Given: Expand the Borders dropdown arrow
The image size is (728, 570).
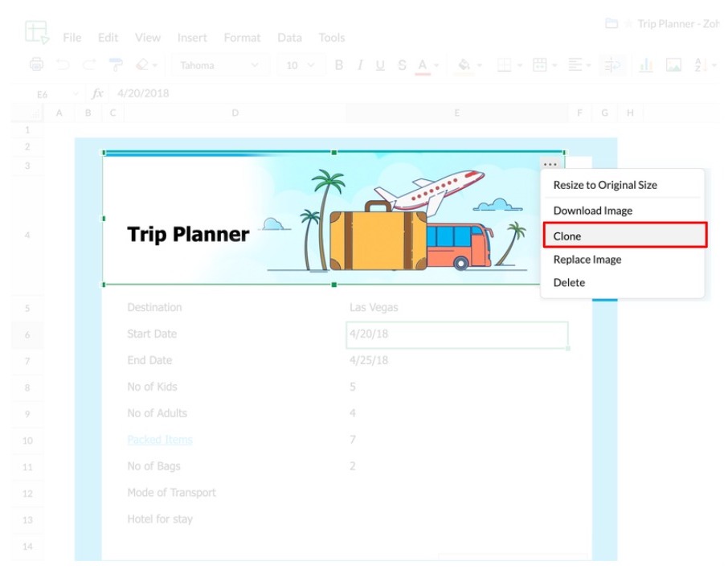Looking at the screenshot, I should coord(520,65).
